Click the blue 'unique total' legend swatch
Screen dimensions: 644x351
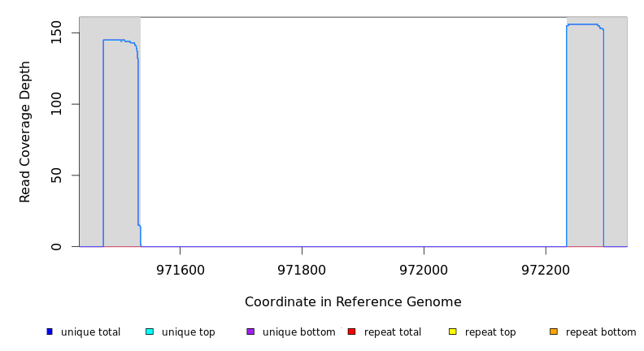point(50,331)
